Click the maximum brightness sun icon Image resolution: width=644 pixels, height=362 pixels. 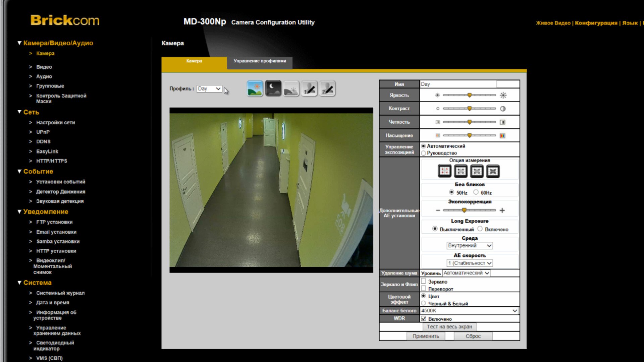tap(503, 96)
